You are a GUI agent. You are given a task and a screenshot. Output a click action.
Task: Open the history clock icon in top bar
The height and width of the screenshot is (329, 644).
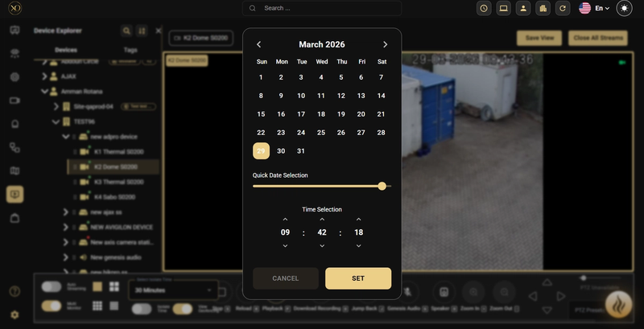[x=484, y=8]
